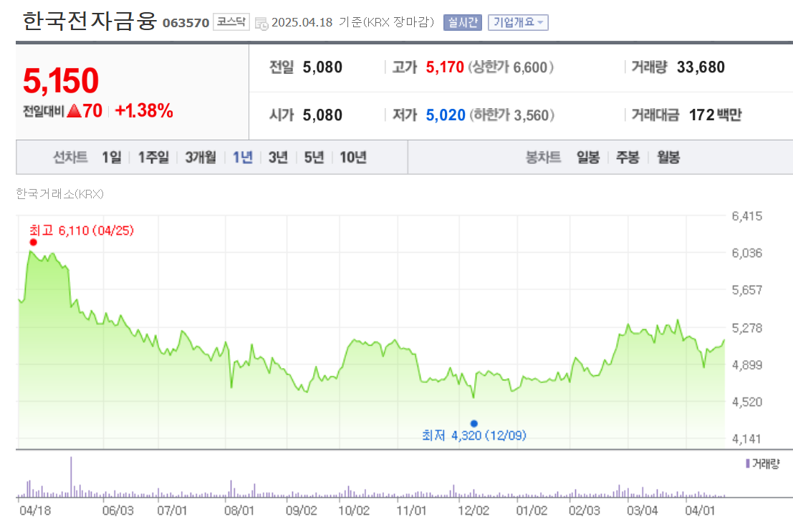Click the 한국거래소(KRX) label
Viewport: 793px width, 532px height.
point(59,194)
